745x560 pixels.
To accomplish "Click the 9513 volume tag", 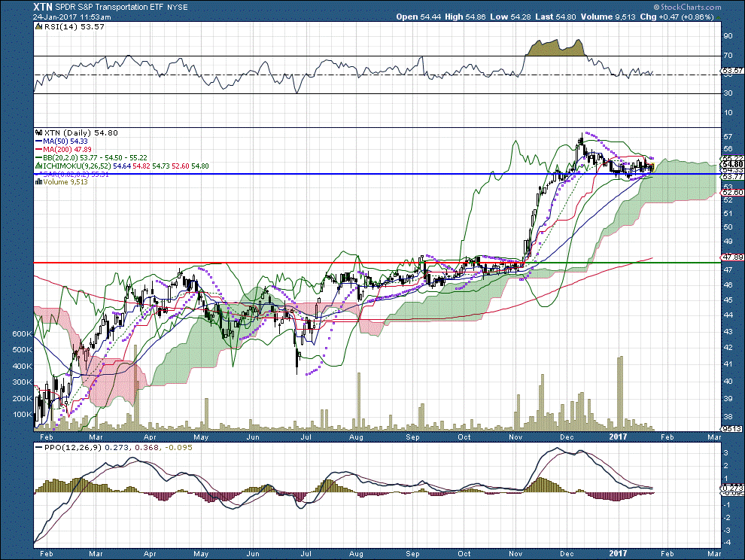I will (731, 429).
